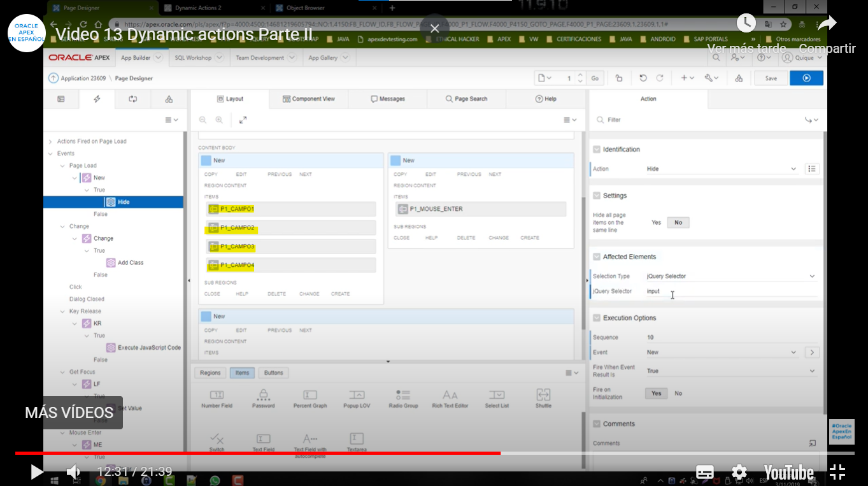Open quick pick list icon beside Action
Image resolution: width=868 pixels, height=486 pixels.
811,169
